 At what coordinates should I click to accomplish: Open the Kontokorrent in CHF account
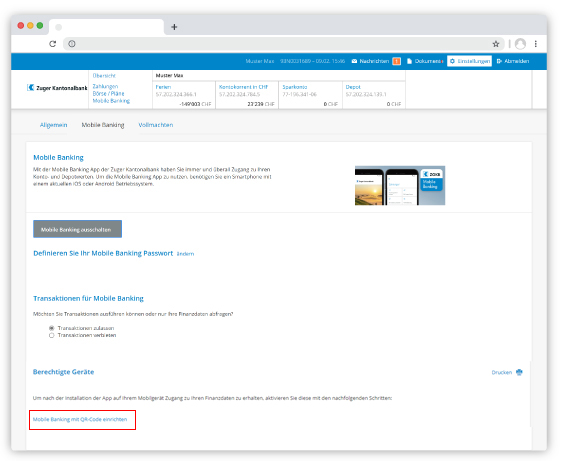tap(243, 87)
